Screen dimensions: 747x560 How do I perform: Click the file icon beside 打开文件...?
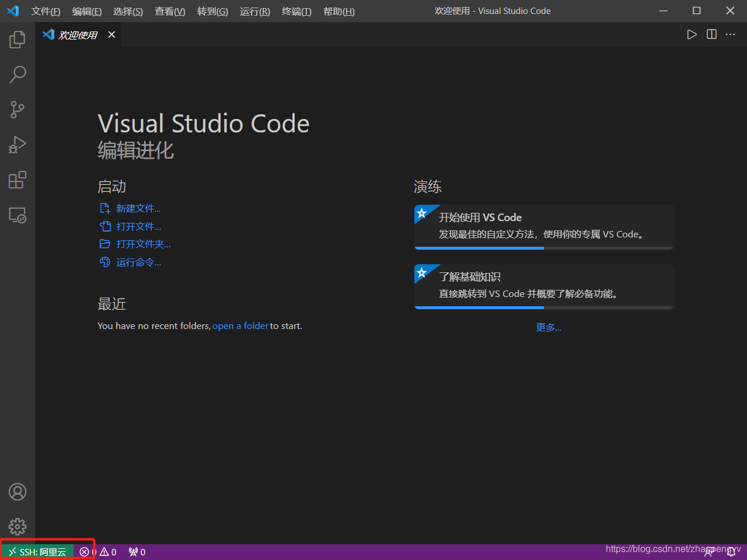pyautogui.click(x=105, y=226)
